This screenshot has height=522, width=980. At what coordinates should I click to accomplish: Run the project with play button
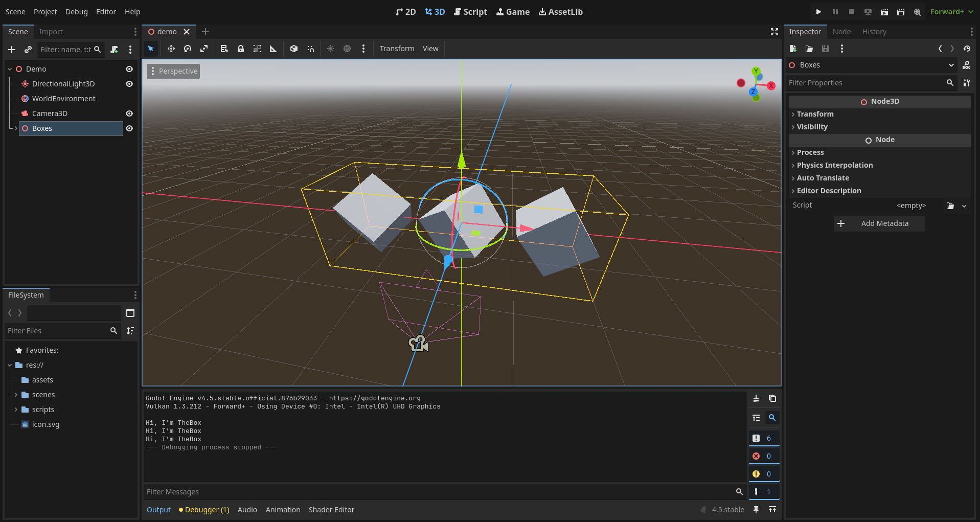(818, 12)
